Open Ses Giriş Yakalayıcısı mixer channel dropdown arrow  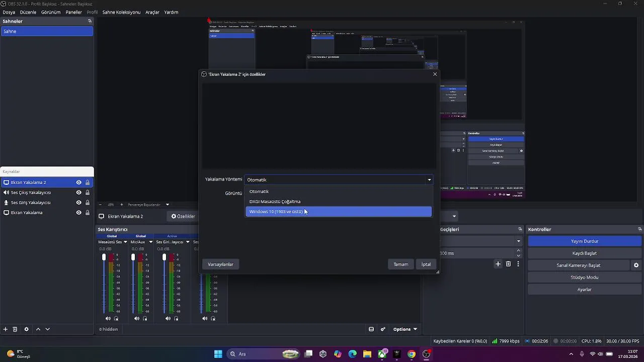click(x=188, y=242)
